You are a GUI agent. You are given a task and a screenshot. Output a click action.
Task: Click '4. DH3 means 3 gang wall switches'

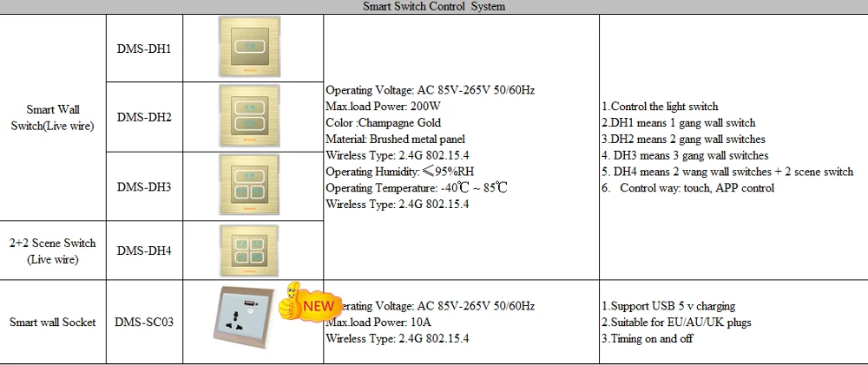pyautogui.click(x=686, y=155)
